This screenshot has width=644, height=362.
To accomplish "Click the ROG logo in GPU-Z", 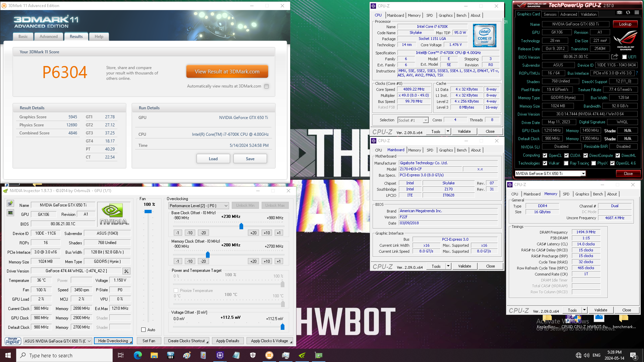I will [x=626, y=40].
